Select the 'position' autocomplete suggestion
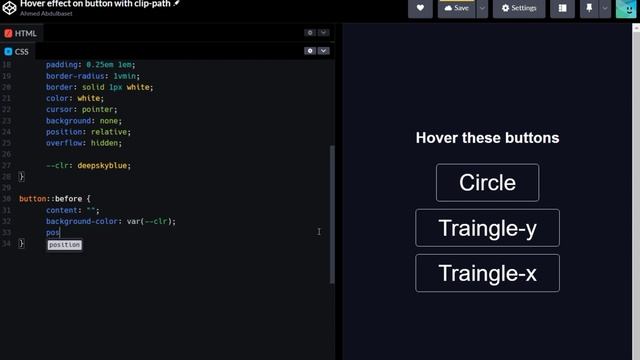This screenshot has height=360, width=640. [x=64, y=244]
